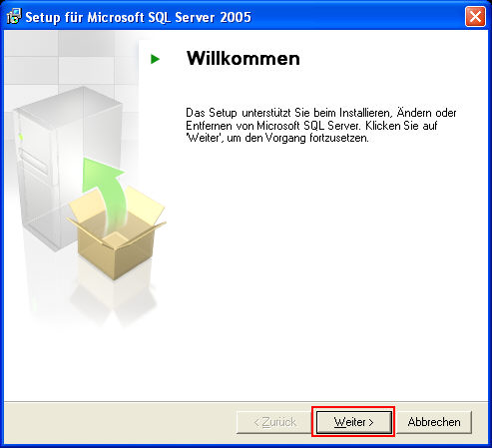492x448 pixels.
Task: Continue setup with the Weiter button
Action: (x=353, y=422)
